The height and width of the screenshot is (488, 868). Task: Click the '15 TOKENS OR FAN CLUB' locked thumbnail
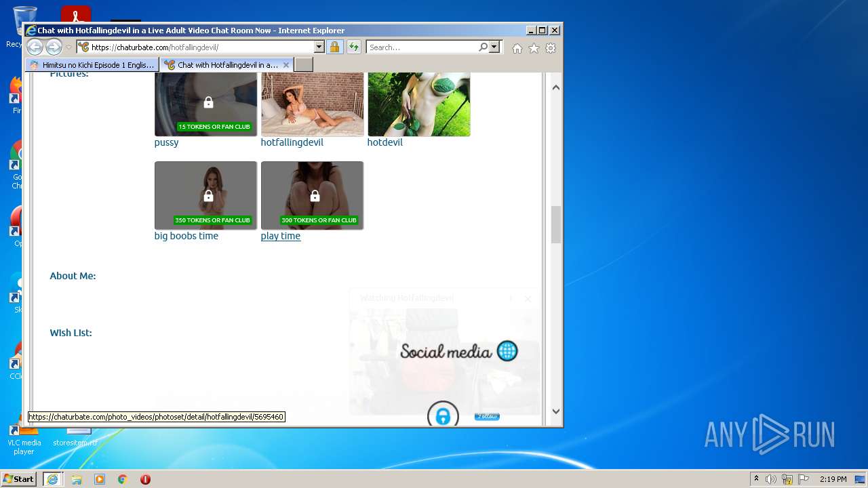[x=205, y=104]
